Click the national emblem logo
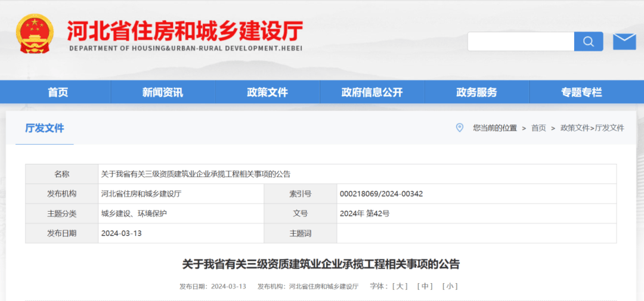The image size is (644, 301). point(35,33)
